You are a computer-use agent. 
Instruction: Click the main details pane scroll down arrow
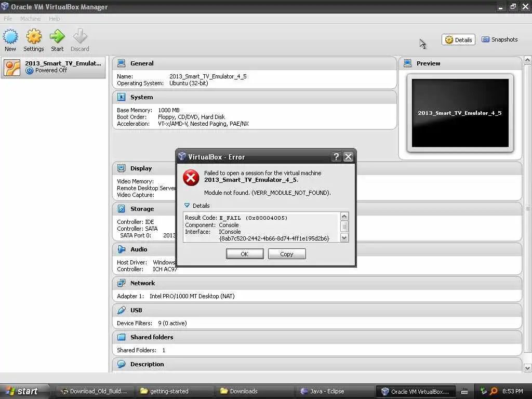coord(527,368)
